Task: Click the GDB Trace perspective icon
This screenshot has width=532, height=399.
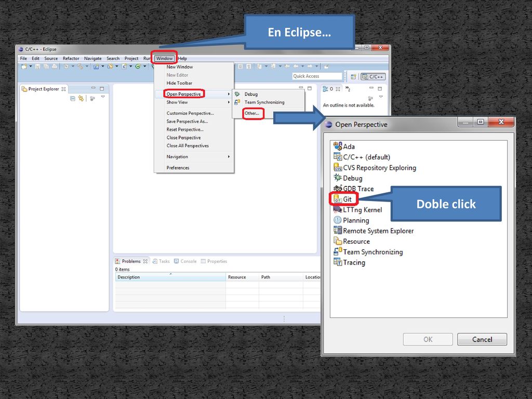Action: [338, 188]
